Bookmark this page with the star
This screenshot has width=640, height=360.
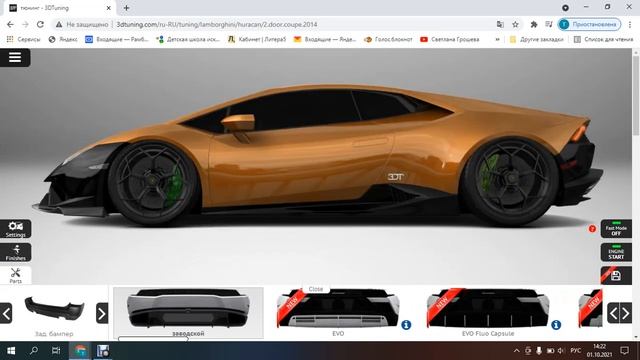pos(516,24)
